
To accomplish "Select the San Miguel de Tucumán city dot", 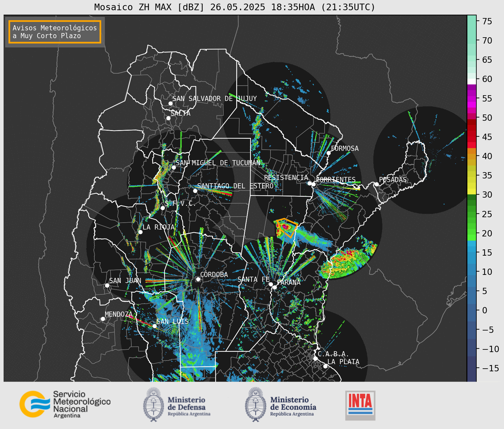I will [173, 167].
